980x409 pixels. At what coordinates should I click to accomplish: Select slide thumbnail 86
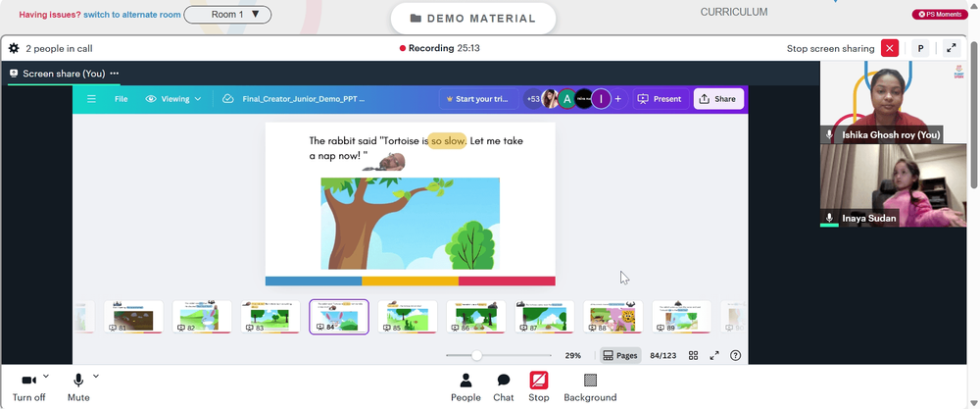click(x=476, y=317)
